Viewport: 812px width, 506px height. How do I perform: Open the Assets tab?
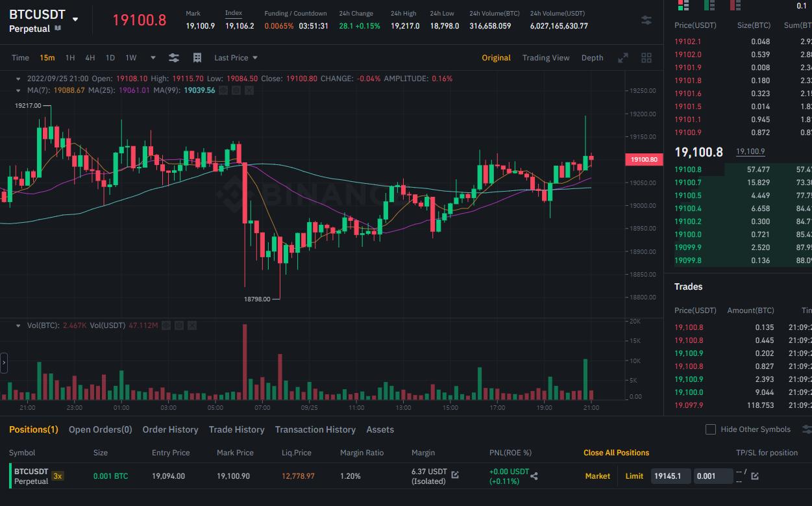[380, 429]
